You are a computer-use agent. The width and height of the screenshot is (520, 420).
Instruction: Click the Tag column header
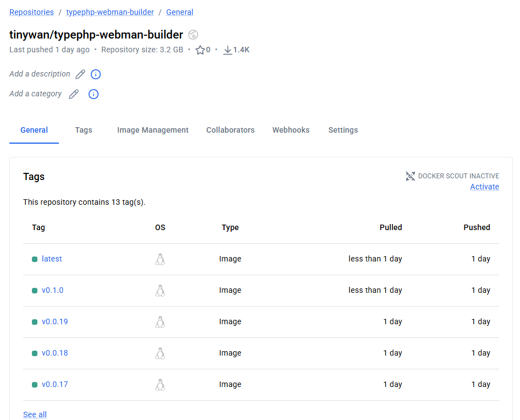pyautogui.click(x=39, y=227)
